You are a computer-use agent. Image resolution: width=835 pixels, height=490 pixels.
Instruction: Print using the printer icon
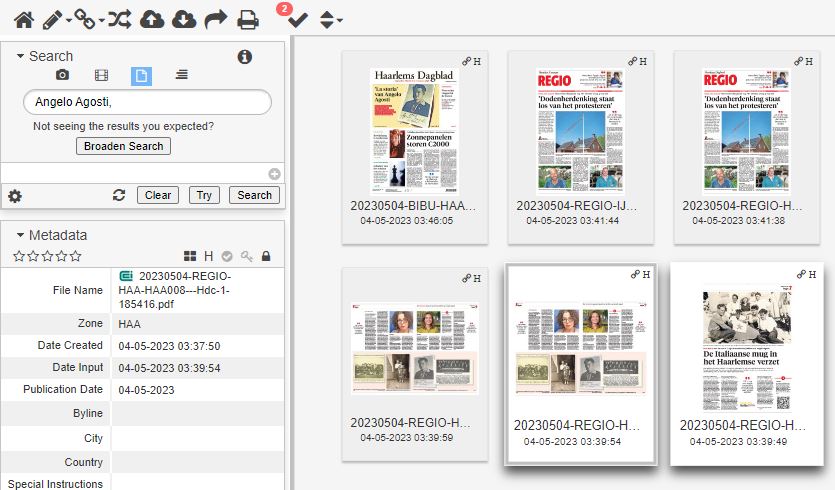247,18
